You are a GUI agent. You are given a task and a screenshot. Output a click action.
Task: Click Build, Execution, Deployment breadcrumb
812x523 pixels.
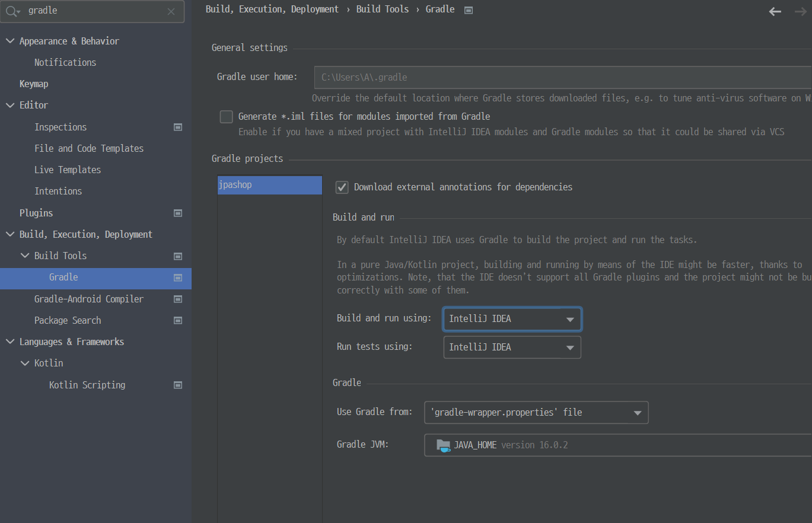tap(272, 9)
